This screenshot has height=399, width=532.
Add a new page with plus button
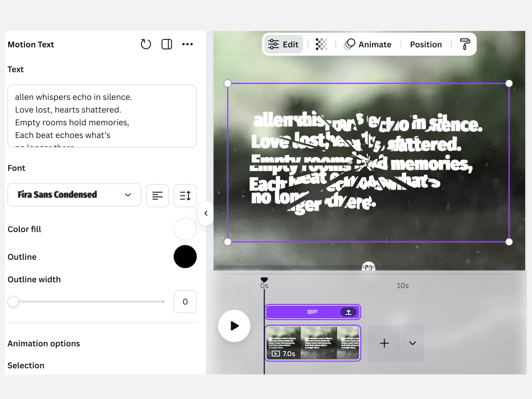point(384,343)
